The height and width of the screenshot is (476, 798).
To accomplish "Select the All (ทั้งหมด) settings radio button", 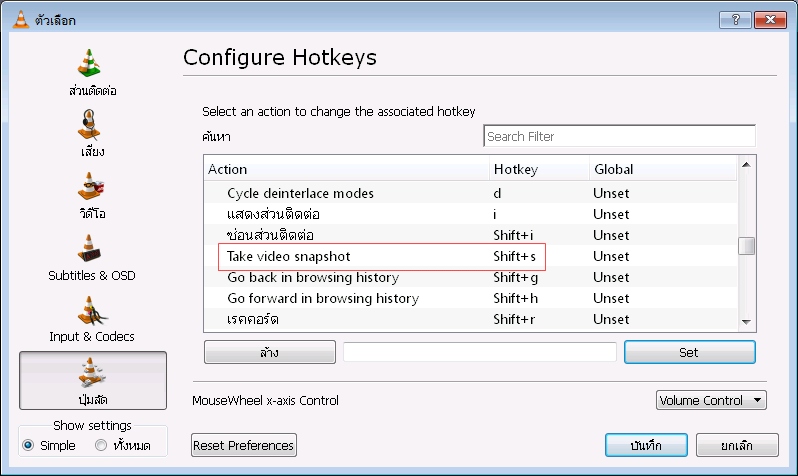I will (x=101, y=445).
